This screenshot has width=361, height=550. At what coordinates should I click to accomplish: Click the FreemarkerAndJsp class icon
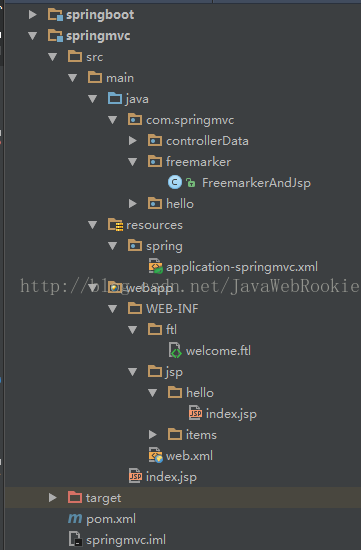coord(175,182)
